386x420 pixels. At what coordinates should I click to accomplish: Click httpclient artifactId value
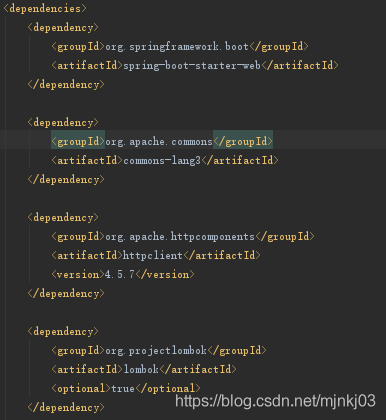153,256
